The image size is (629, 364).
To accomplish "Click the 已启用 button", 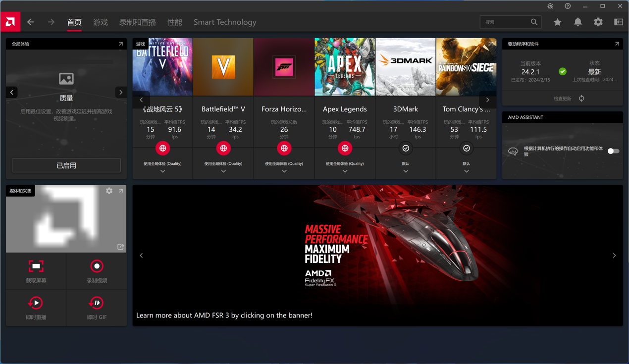I will pos(66,165).
